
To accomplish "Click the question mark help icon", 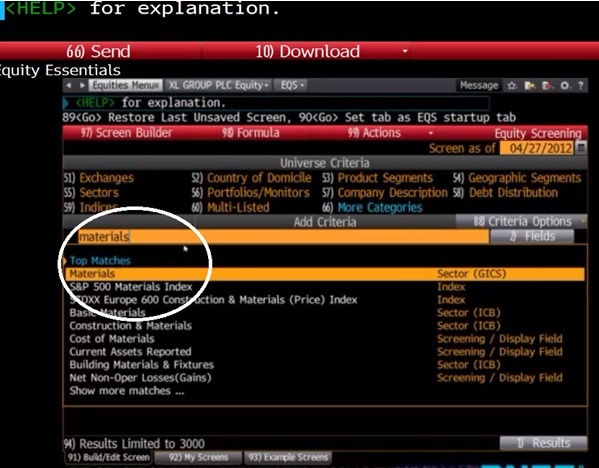I will point(581,86).
